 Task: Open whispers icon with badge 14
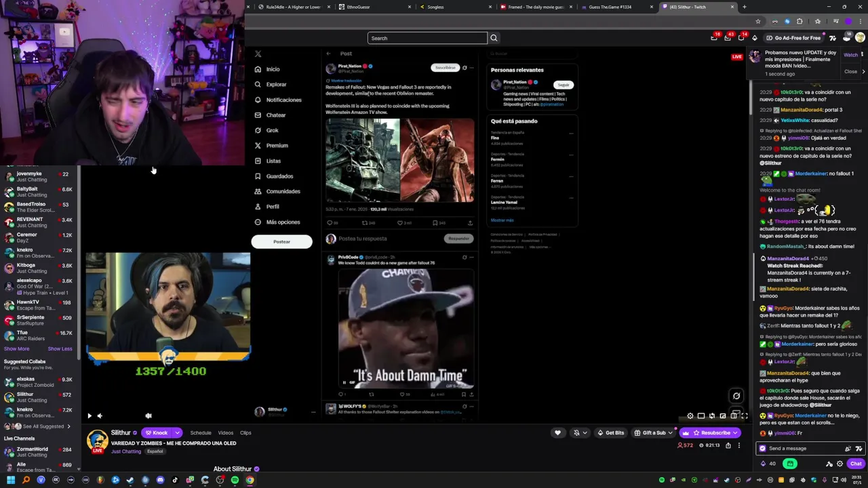(x=741, y=38)
